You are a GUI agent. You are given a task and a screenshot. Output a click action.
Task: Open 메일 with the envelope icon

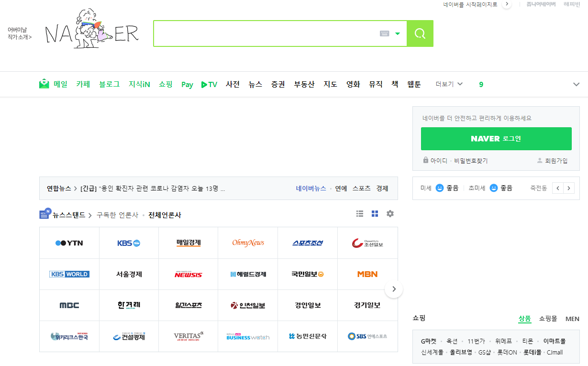pos(53,84)
